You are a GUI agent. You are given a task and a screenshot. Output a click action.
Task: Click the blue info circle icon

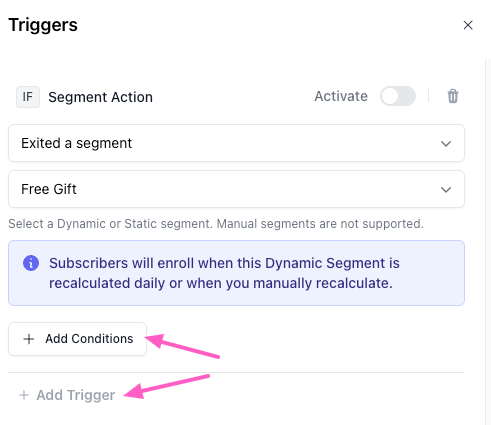[x=31, y=263]
